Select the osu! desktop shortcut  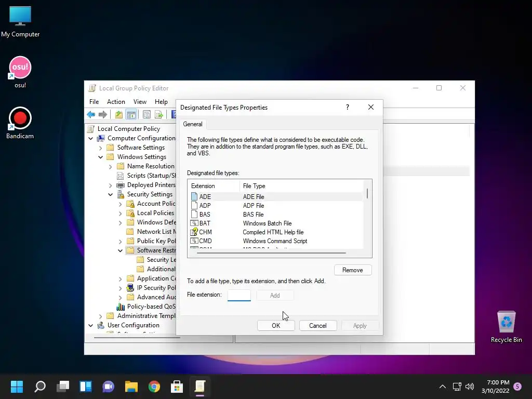(x=20, y=72)
